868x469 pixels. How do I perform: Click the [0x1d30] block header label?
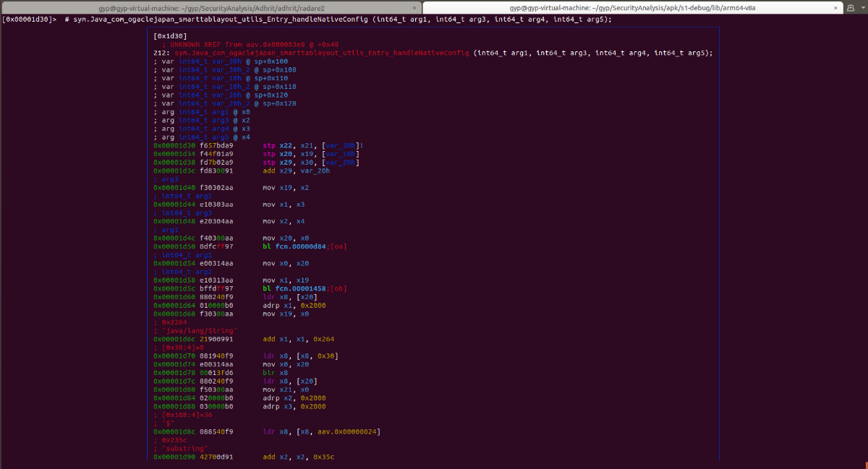tap(171, 35)
